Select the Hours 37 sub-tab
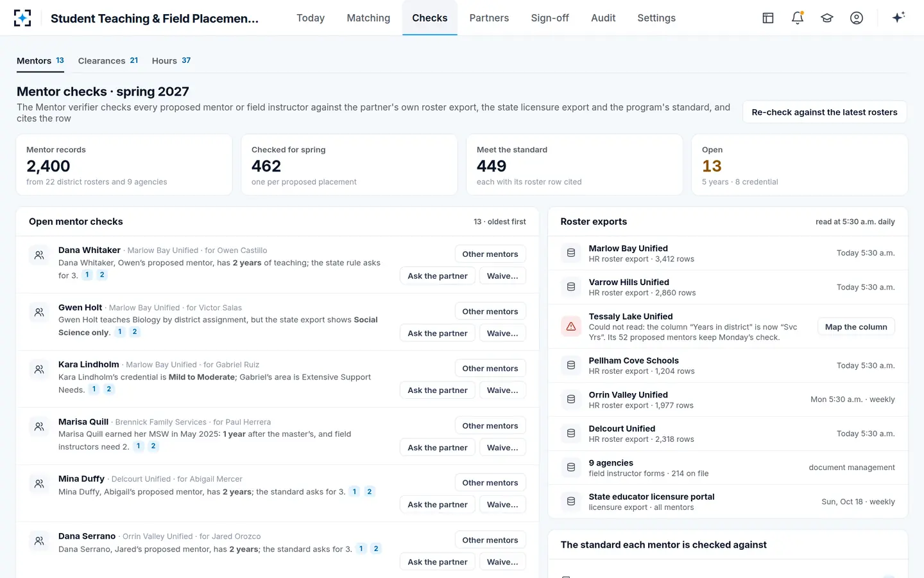The height and width of the screenshot is (578, 924). coord(171,61)
